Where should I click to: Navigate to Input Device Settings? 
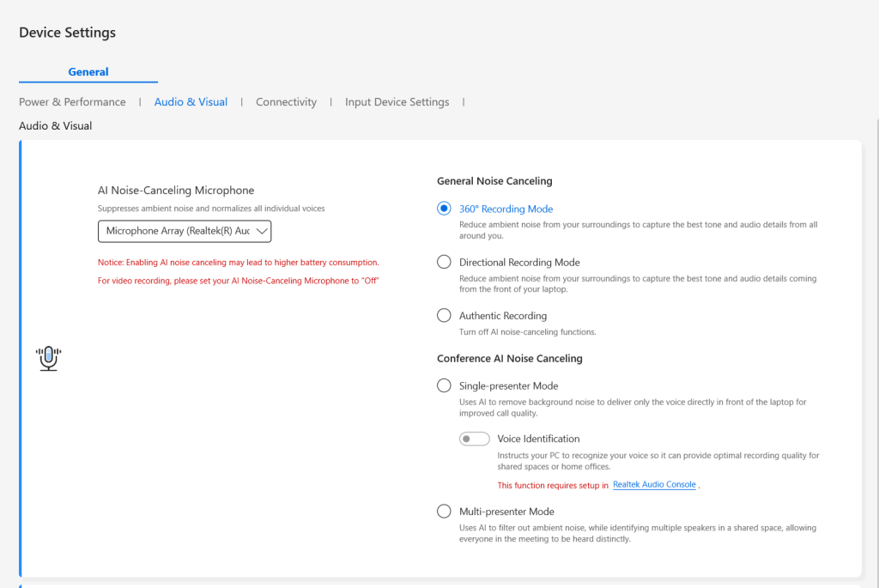(397, 102)
